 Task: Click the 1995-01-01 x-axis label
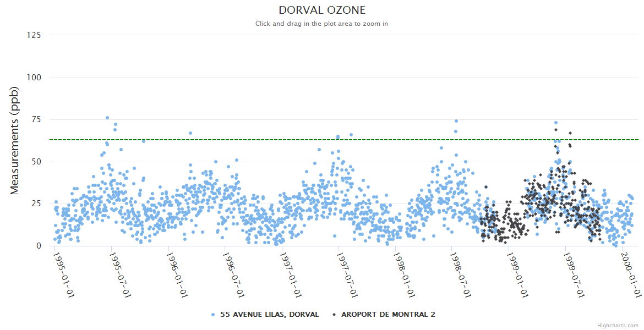click(x=63, y=274)
